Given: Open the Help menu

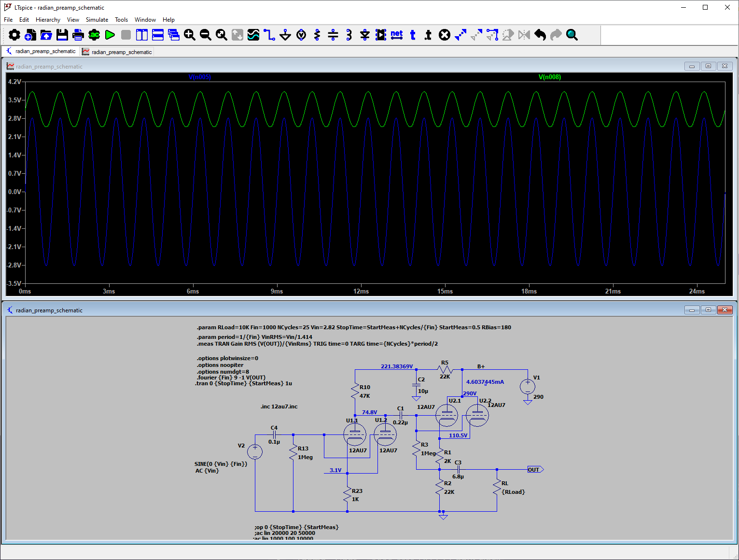Looking at the screenshot, I should point(168,20).
